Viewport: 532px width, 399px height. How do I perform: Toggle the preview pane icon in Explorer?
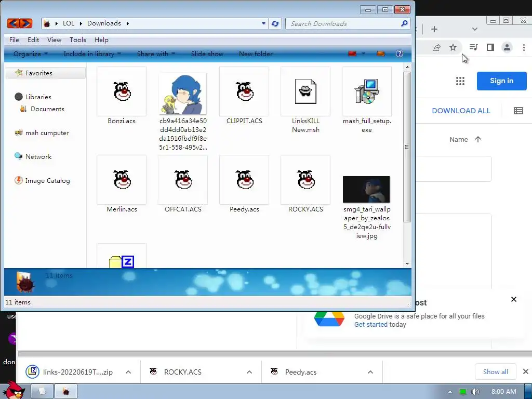point(381,54)
